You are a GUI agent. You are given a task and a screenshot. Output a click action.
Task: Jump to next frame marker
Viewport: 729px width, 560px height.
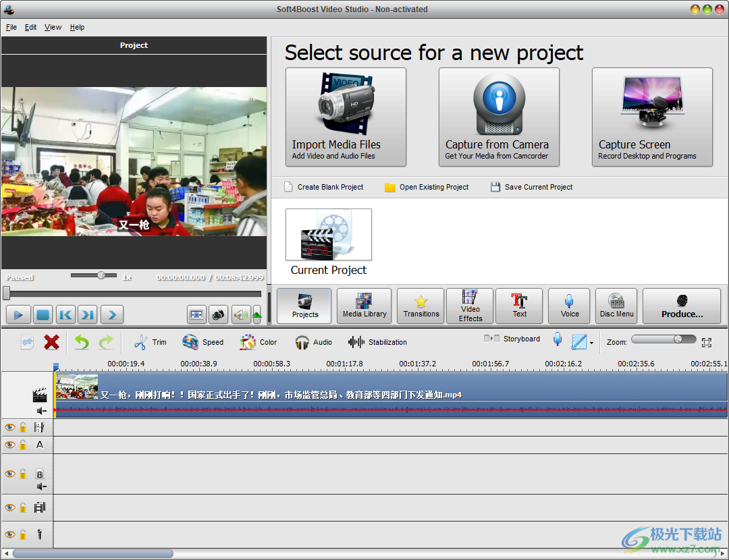tap(87, 315)
